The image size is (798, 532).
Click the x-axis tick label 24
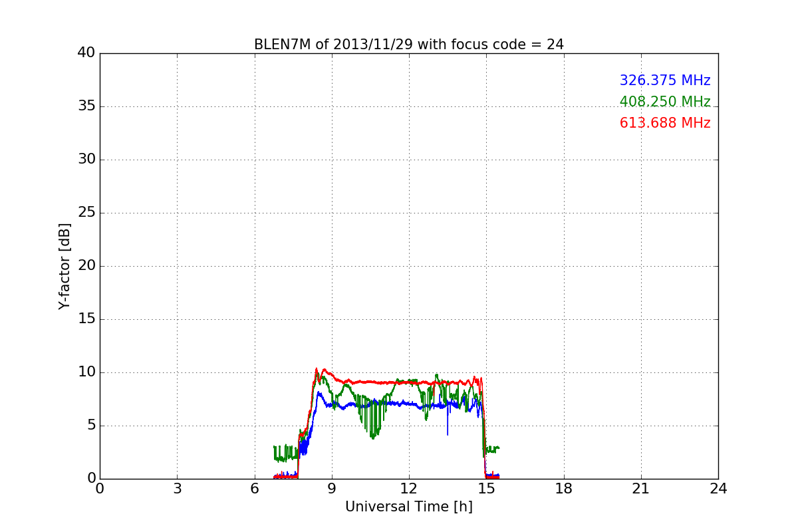tap(718, 489)
